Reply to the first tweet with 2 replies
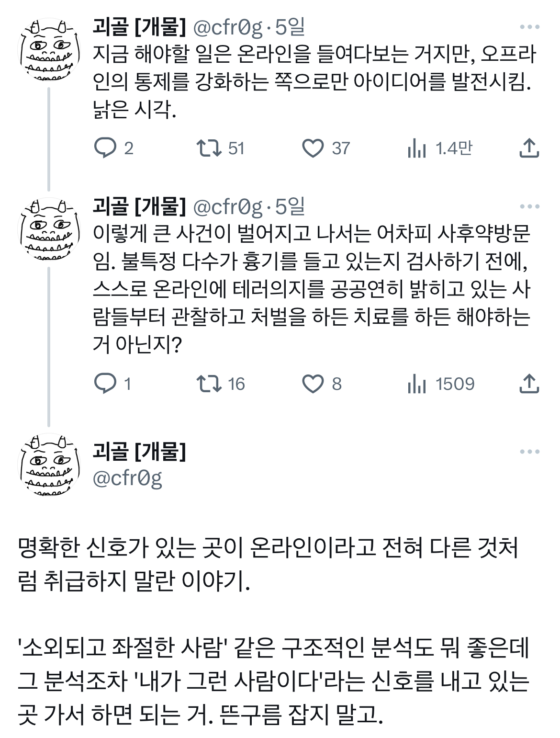The width and height of the screenshot is (560, 738). point(105,148)
